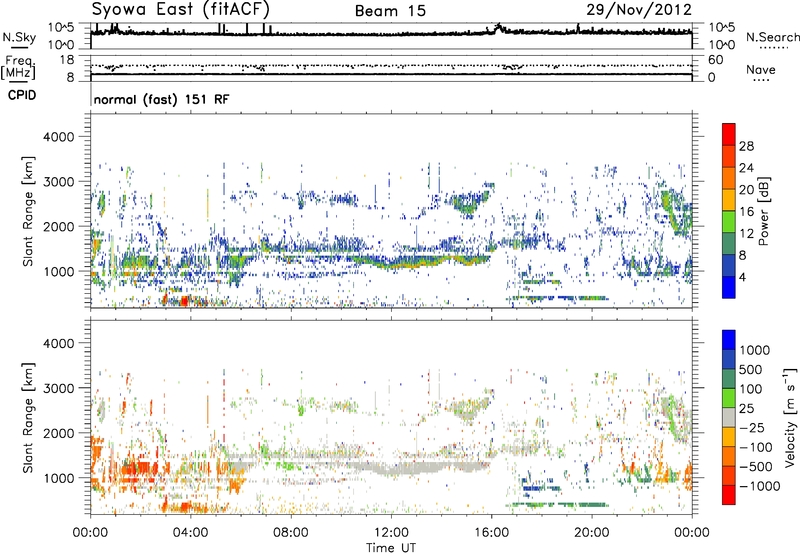Image resolution: width=800 pixels, height=554 pixels.
Task: Click the 'N.Sky' legend label
Action: (19, 37)
